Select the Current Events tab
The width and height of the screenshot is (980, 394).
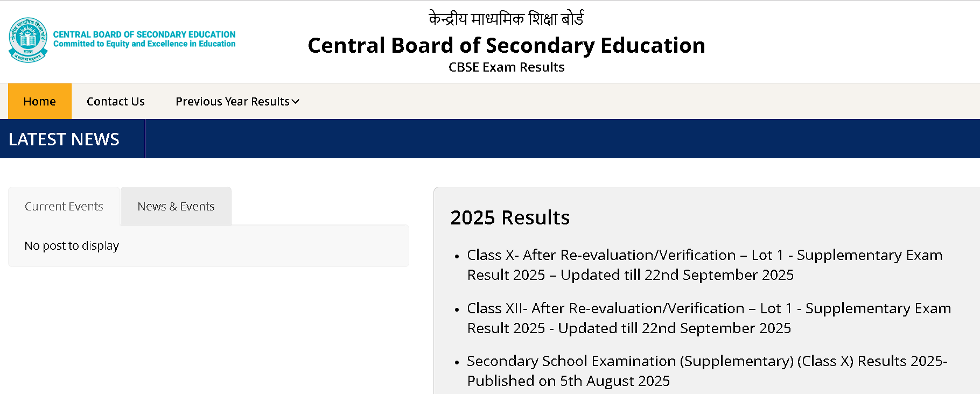click(64, 206)
